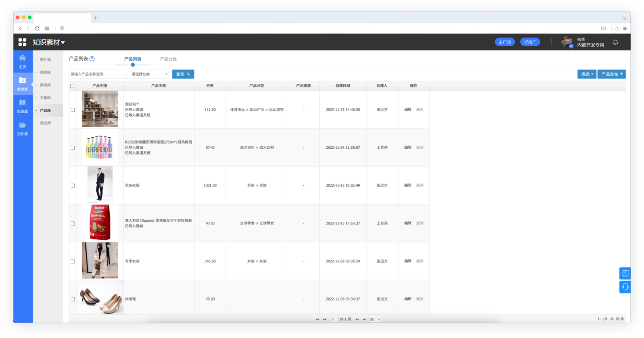Screen dimensions: 644x338
Task: Click the price 1001.00 cell
Action: pos(210,185)
